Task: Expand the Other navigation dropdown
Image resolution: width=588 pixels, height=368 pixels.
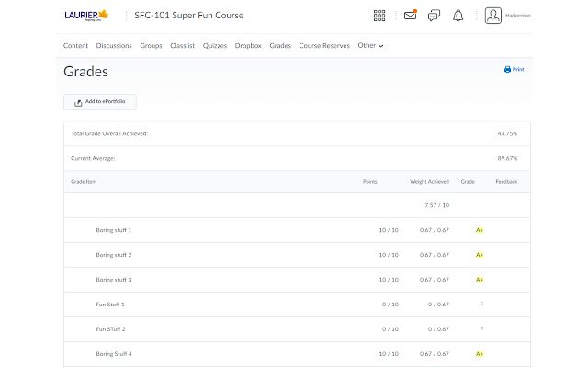Action: 370,45
